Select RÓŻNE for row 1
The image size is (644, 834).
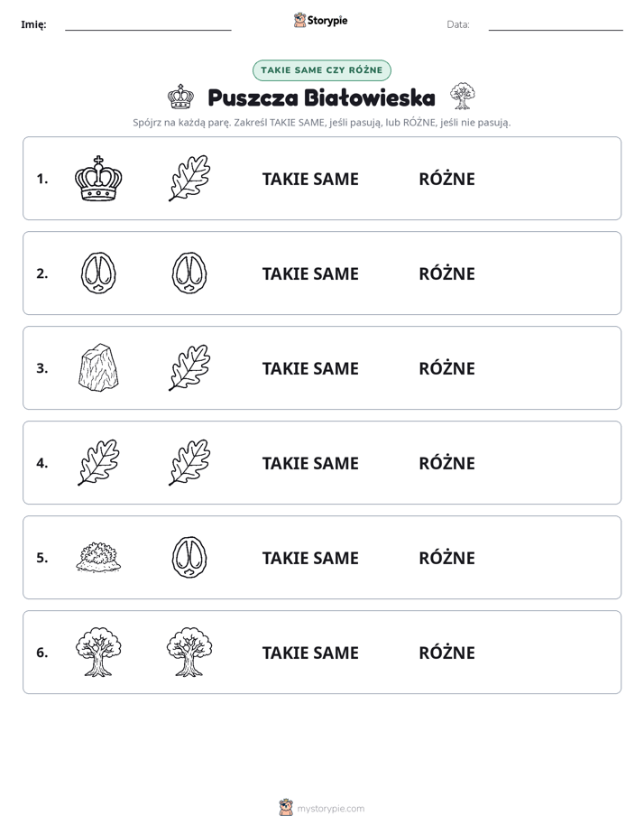coord(446,179)
